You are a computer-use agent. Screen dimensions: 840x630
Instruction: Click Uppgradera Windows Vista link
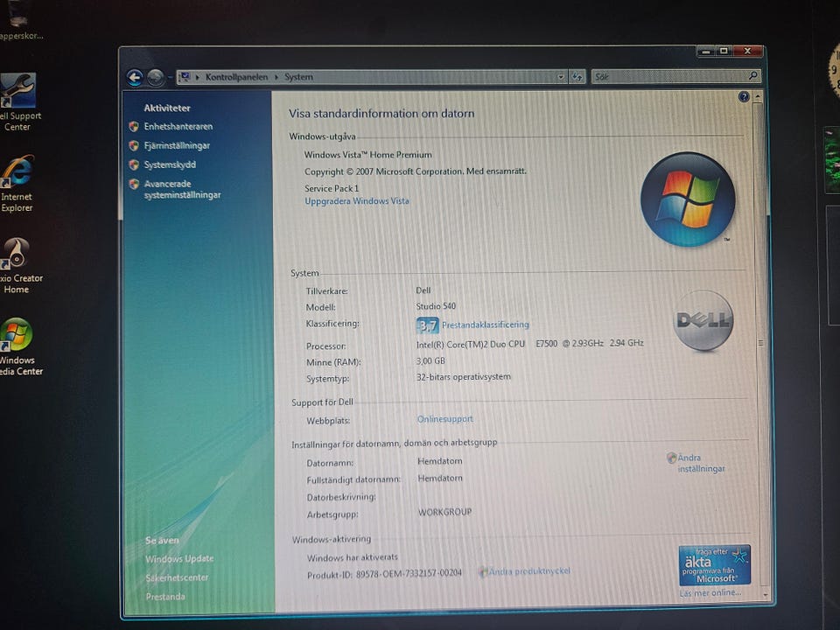coord(357,201)
